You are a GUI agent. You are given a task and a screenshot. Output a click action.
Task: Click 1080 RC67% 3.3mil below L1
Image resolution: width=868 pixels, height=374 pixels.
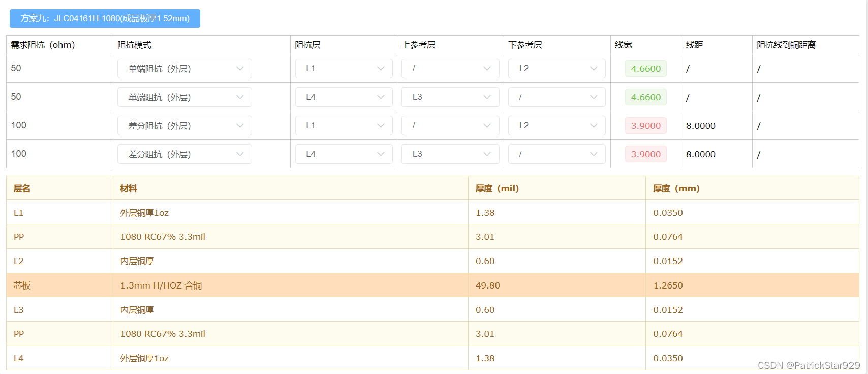click(x=163, y=237)
